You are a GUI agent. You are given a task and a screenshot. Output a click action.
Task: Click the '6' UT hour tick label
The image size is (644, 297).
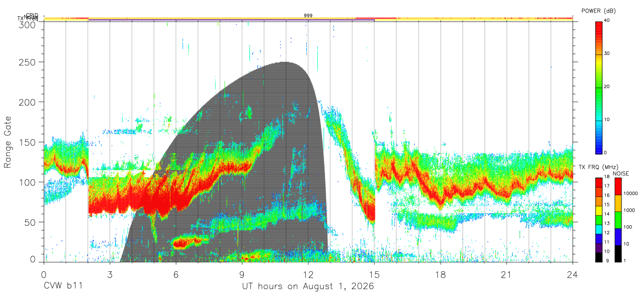pos(176,274)
